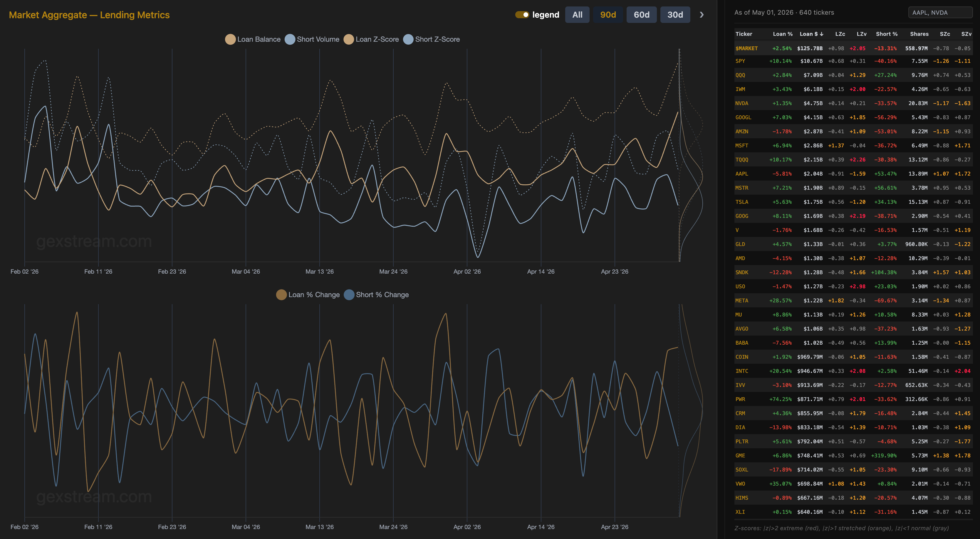Select the SPY ticker
This screenshot has width=980, height=539.
pos(740,61)
